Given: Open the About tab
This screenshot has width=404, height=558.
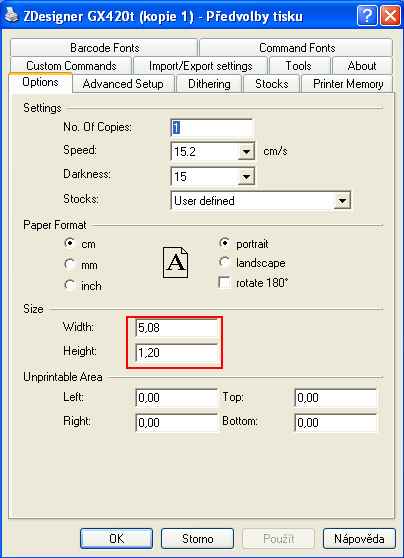Looking at the screenshot, I should [362, 65].
